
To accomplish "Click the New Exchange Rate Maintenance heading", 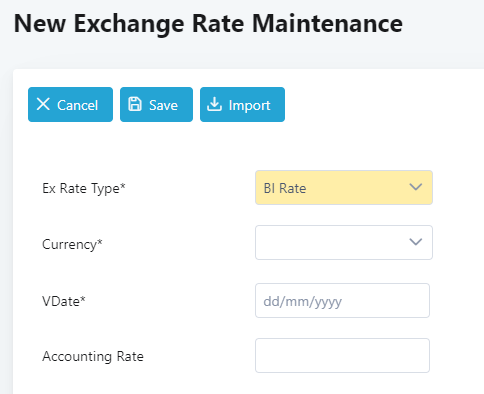I will click(208, 24).
